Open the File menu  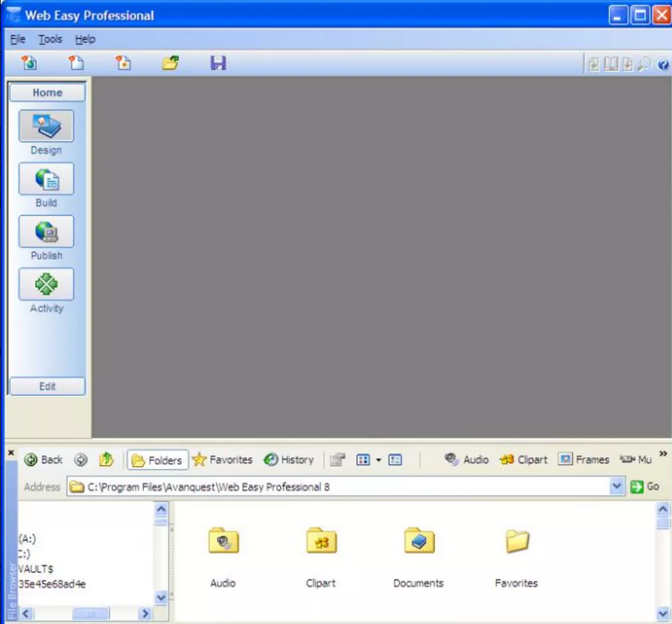click(x=17, y=39)
